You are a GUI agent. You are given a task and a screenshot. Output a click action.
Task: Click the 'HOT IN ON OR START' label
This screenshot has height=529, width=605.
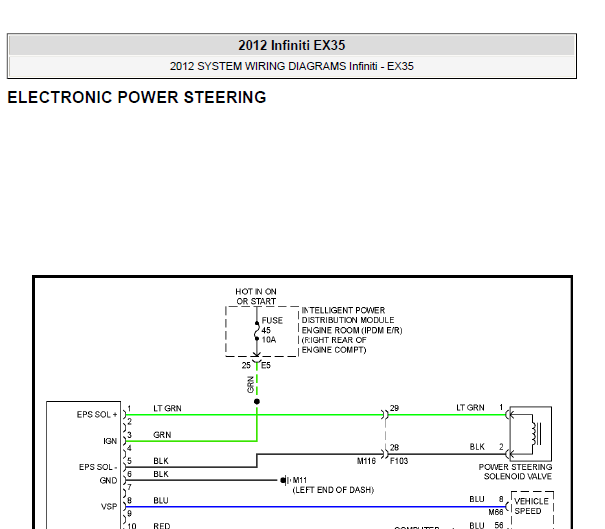[x=256, y=296]
